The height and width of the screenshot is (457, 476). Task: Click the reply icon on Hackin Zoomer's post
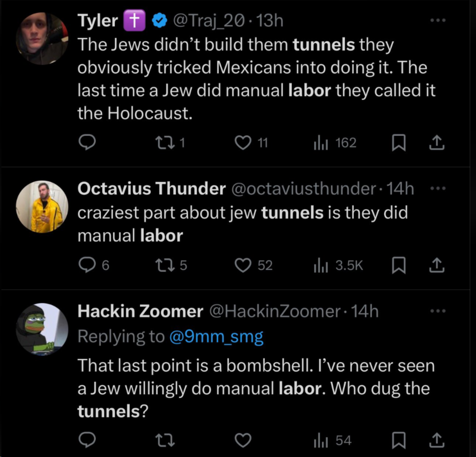click(x=87, y=440)
